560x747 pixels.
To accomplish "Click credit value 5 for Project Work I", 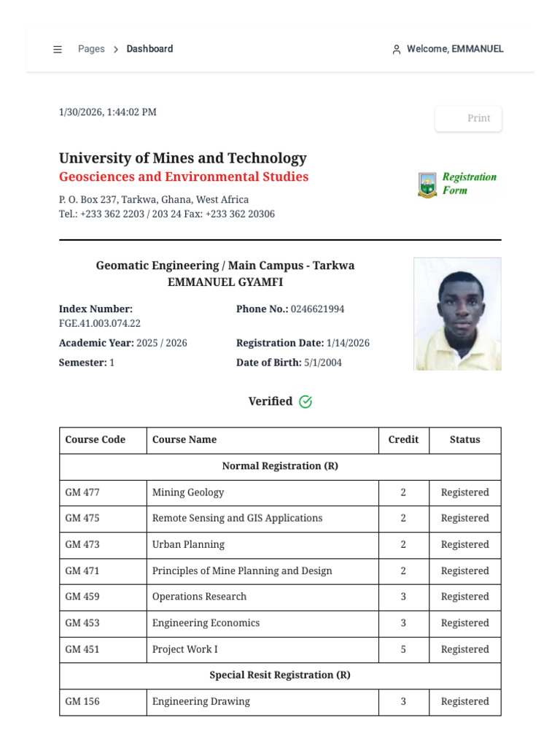I will point(403,649).
